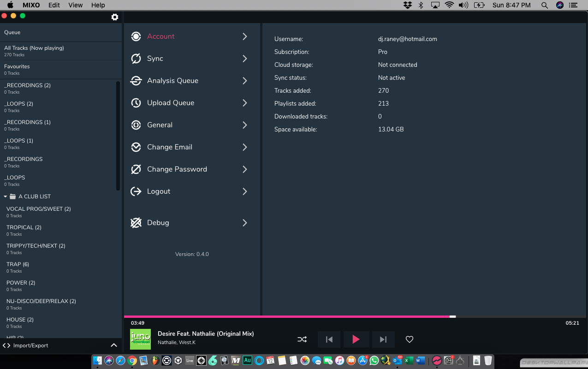Click the settings gear icon
The width and height of the screenshot is (588, 369).
point(115,17)
